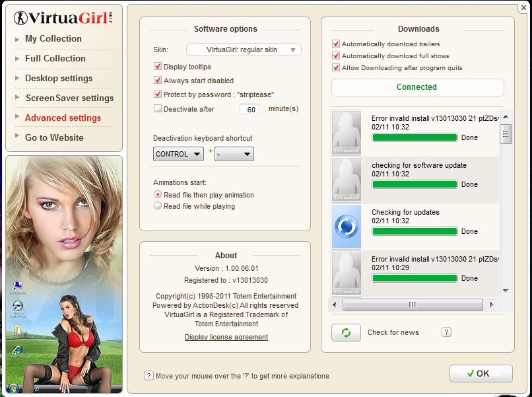The width and height of the screenshot is (532, 397).
Task: Click the help question mark icon at bottom
Action: [149, 376]
